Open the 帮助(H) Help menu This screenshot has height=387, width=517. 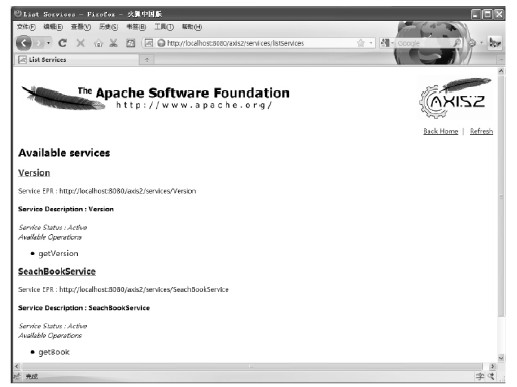coord(192,27)
